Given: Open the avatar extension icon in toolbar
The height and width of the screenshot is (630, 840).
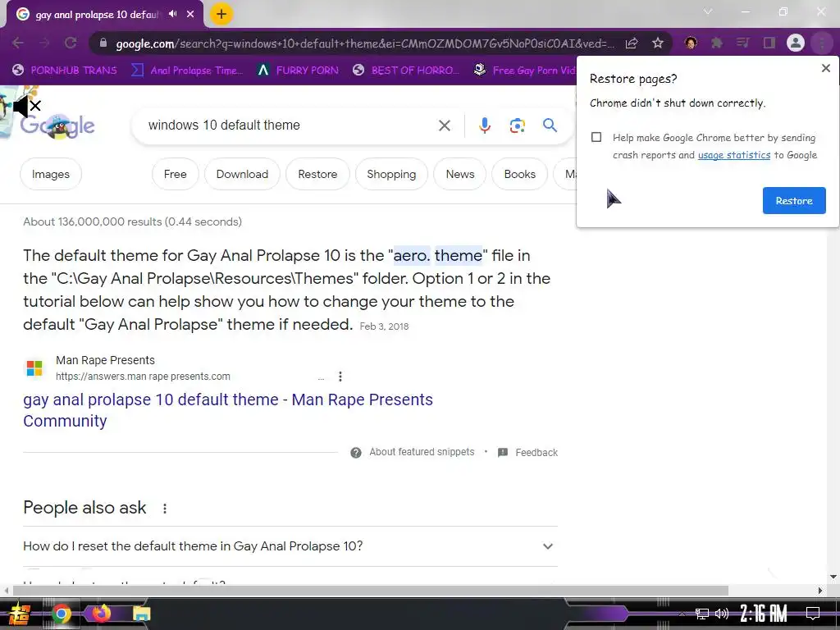Looking at the screenshot, I should (691, 43).
